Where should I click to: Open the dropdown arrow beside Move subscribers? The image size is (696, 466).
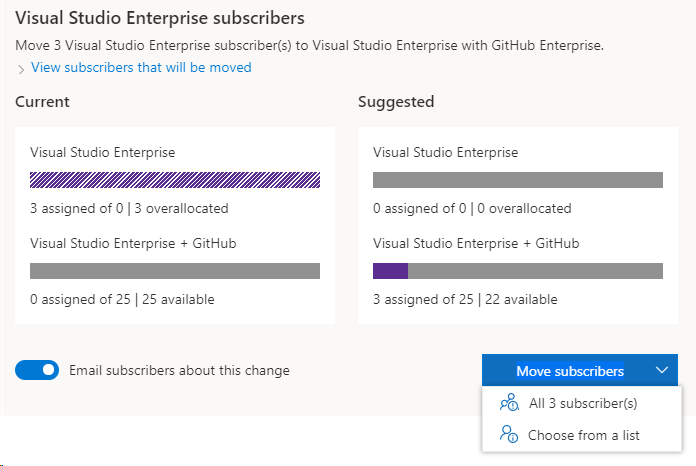[662, 371]
